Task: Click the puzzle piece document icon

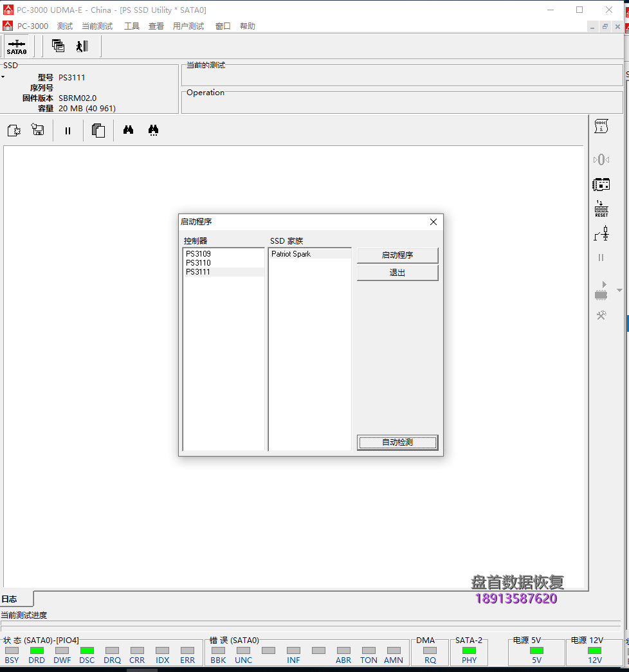Action: coord(14,131)
